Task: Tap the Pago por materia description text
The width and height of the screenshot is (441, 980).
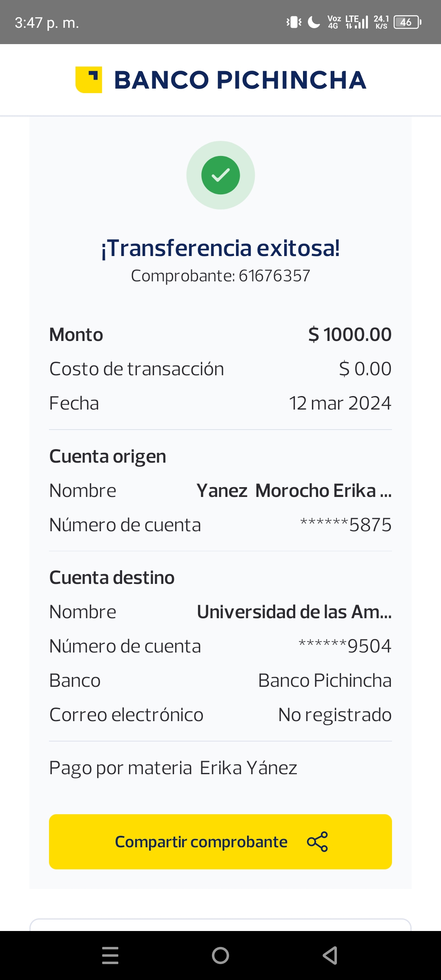Action: point(173,768)
